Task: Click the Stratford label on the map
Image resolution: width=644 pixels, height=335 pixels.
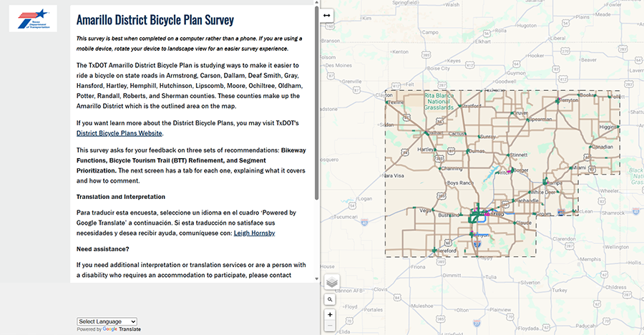Action: (472, 106)
